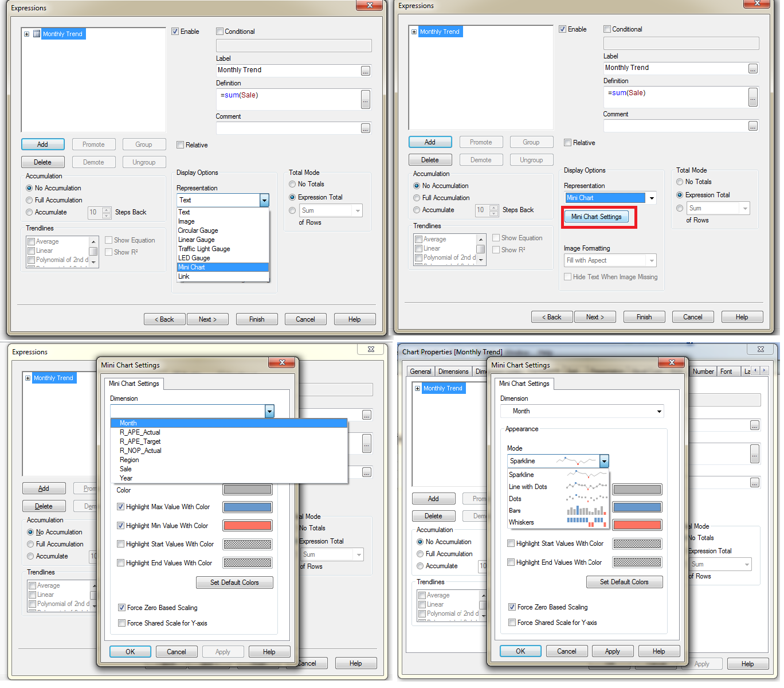
Task: Open Representation dropdown showing Text
Action: click(264, 200)
